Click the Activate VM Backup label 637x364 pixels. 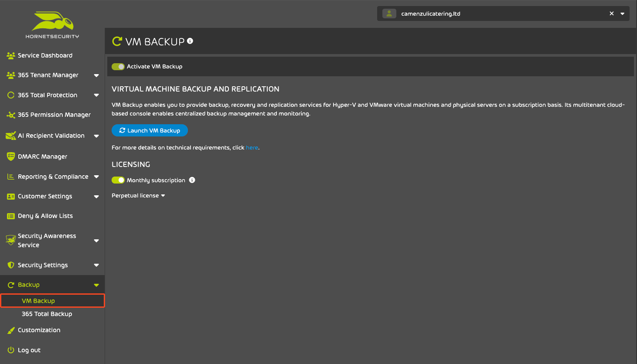click(154, 67)
